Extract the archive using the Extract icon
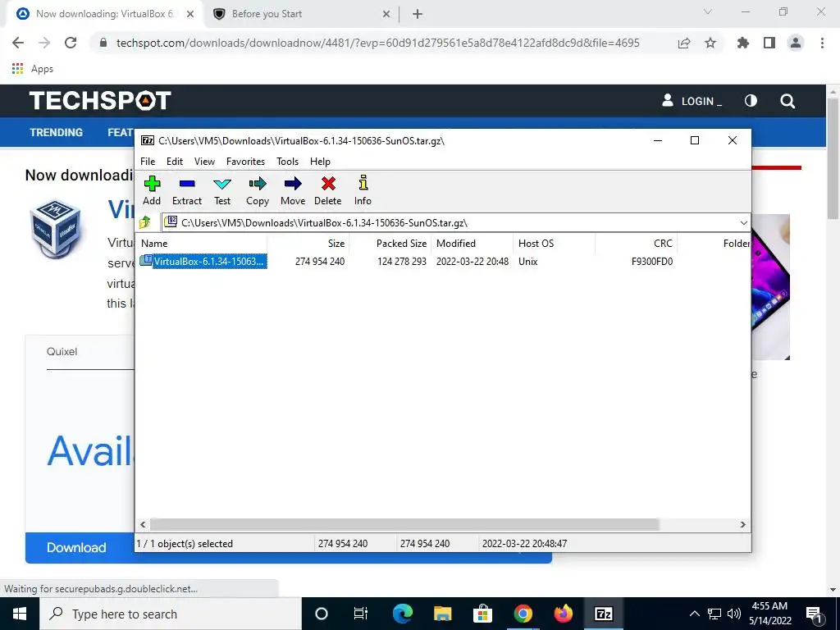The width and height of the screenshot is (840, 630). coord(186,190)
